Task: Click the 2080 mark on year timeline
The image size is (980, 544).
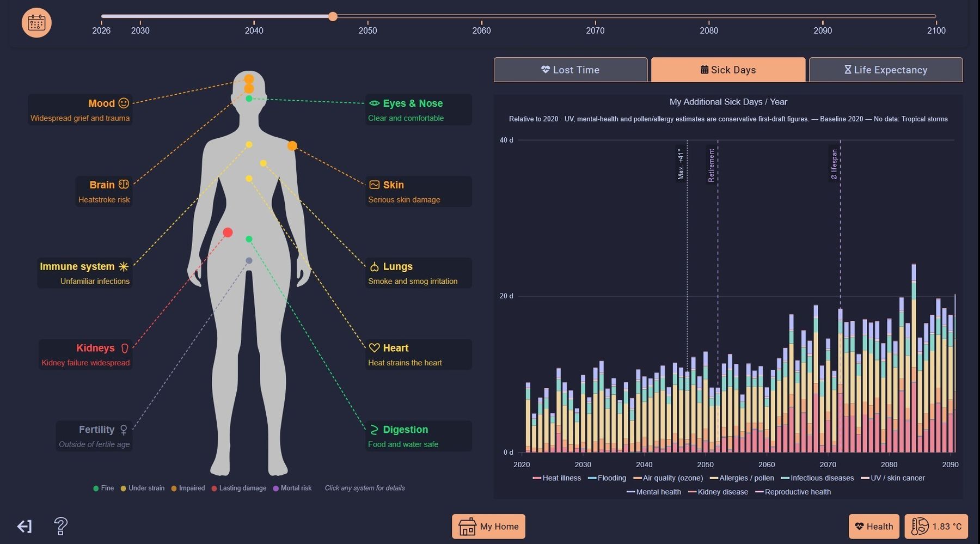Action: (709, 30)
